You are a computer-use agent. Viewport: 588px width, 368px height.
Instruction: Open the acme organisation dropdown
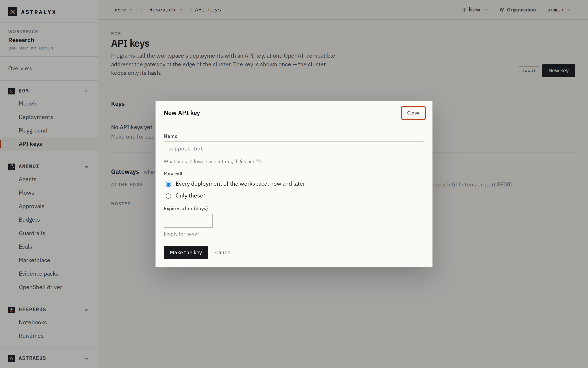[x=124, y=10]
